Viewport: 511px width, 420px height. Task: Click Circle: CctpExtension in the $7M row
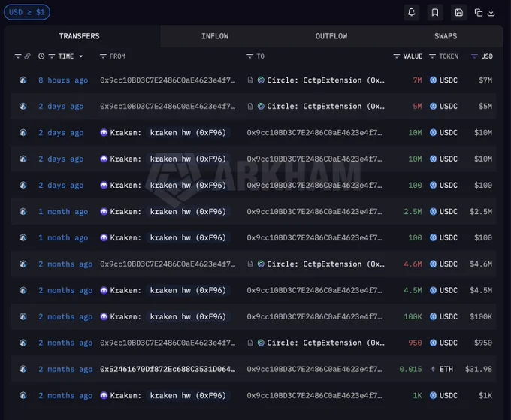coord(325,80)
